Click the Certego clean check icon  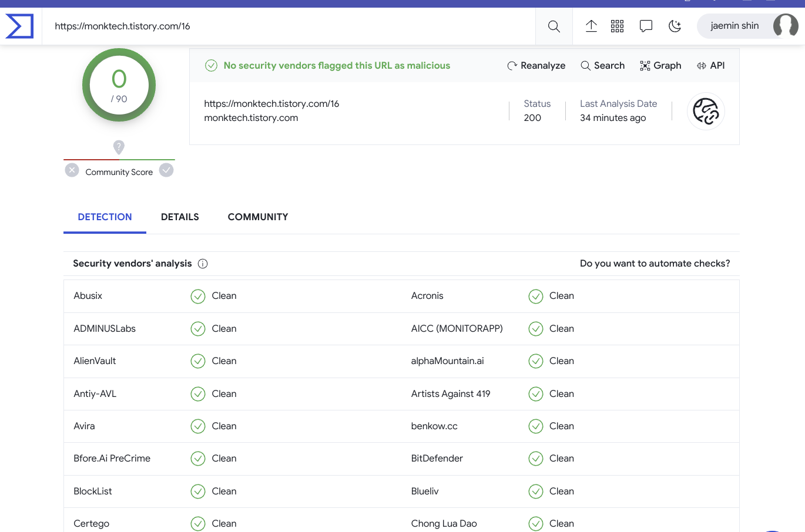tap(198, 524)
